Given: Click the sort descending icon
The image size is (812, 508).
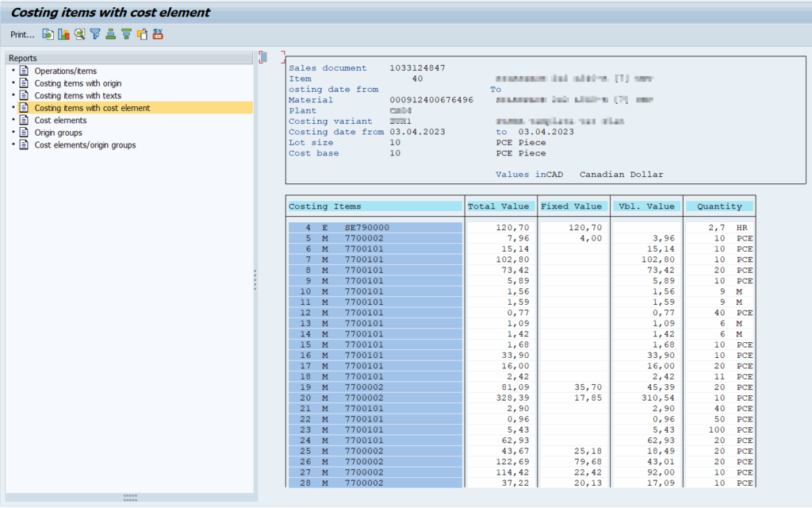Looking at the screenshot, I should [126, 34].
